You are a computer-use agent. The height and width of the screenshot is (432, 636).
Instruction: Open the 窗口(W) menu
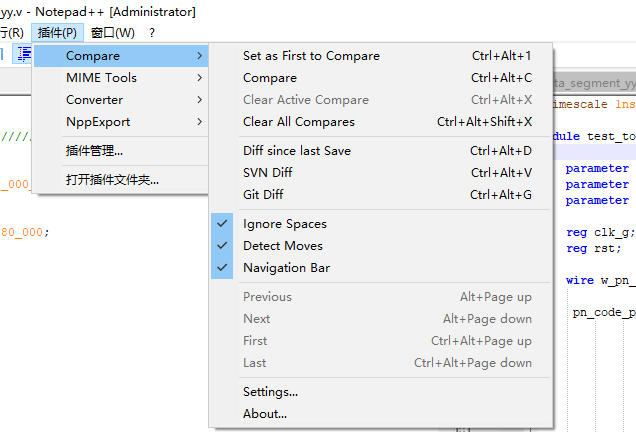click(x=112, y=32)
